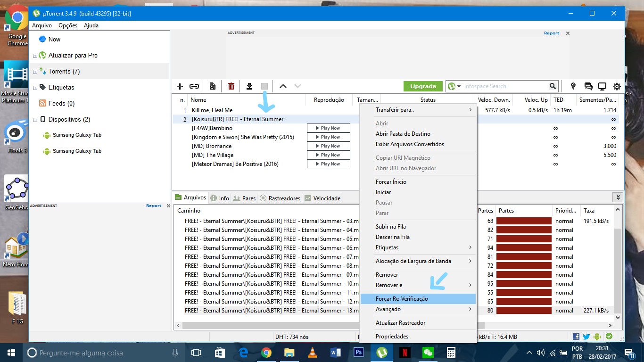Click the Twitter icon in the status bar

(x=586, y=337)
